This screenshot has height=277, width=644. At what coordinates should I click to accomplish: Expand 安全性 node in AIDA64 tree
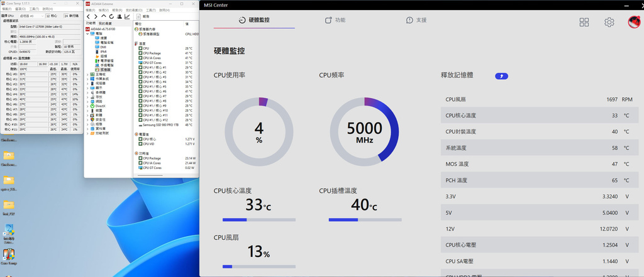tap(87, 119)
